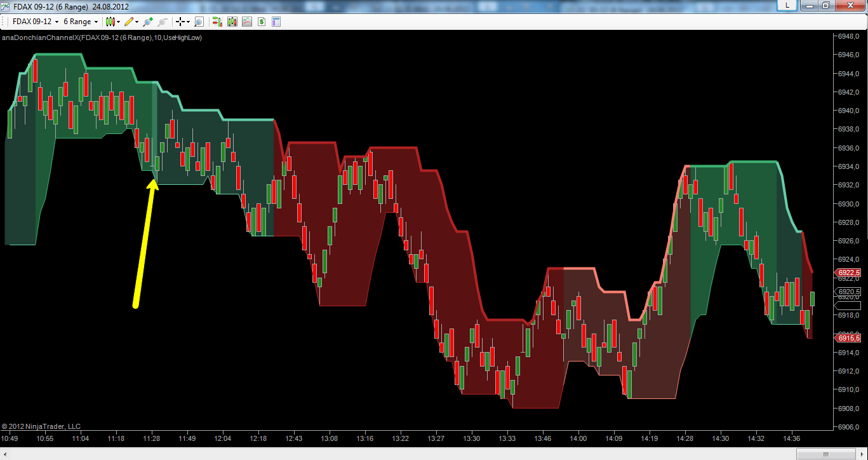
Task: Click the 13:33 time axis label
Action: pos(507,438)
